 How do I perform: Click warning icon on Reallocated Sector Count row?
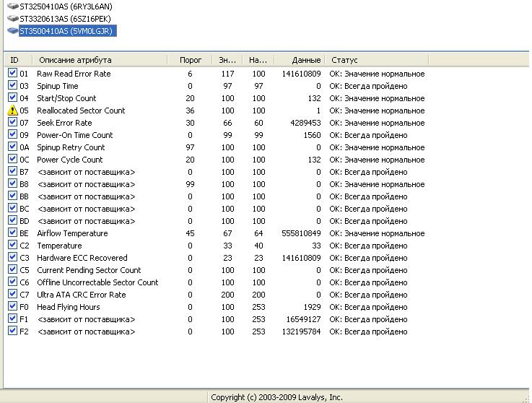click(x=12, y=110)
